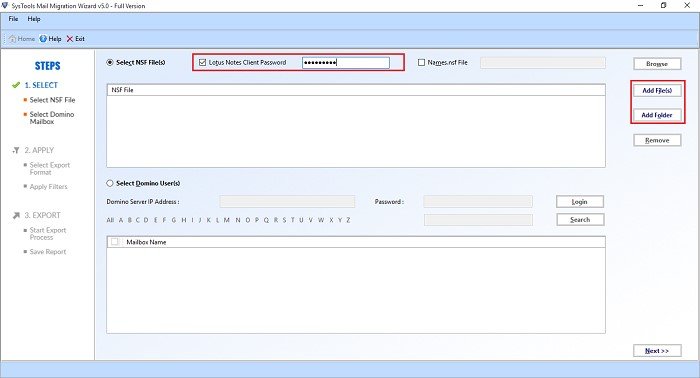Click the 3. EXPORT step heading
Image resolution: width=700 pixels, height=378 pixels.
coord(42,215)
